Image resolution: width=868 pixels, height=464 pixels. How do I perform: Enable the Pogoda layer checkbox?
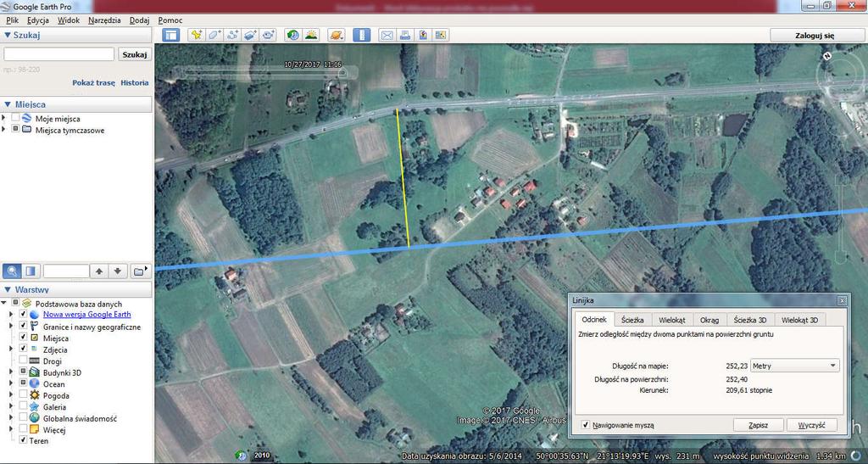(23, 395)
